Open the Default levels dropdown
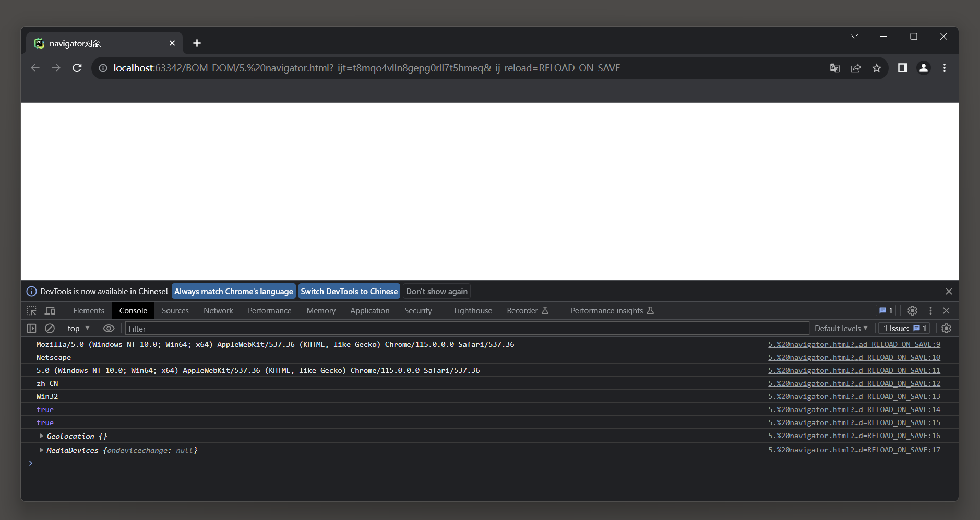Image resolution: width=980 pixels, height=520 pixels. coord(841,329)
